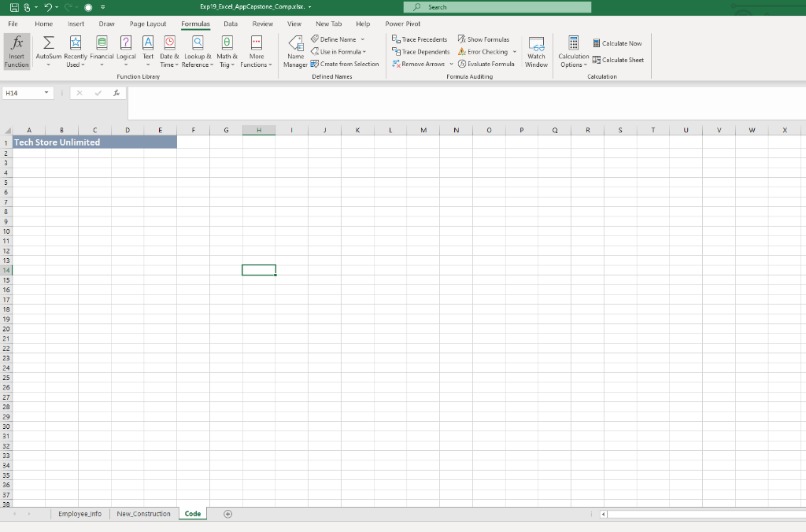
Task: Select the AutoSum function
Action: pyautogui.click(x=49, y=50)
